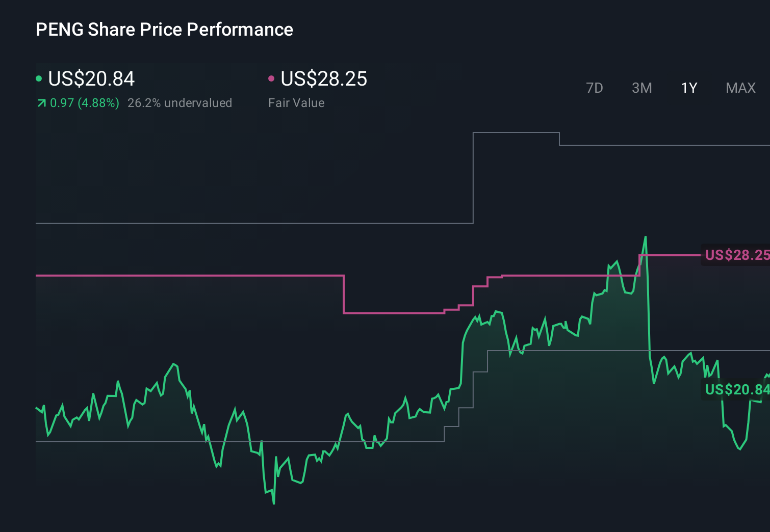Image resolution: width=770 pixels, height=532 pixels.
Task: Click the Fair Value text label
Action: tap(296, 102)
